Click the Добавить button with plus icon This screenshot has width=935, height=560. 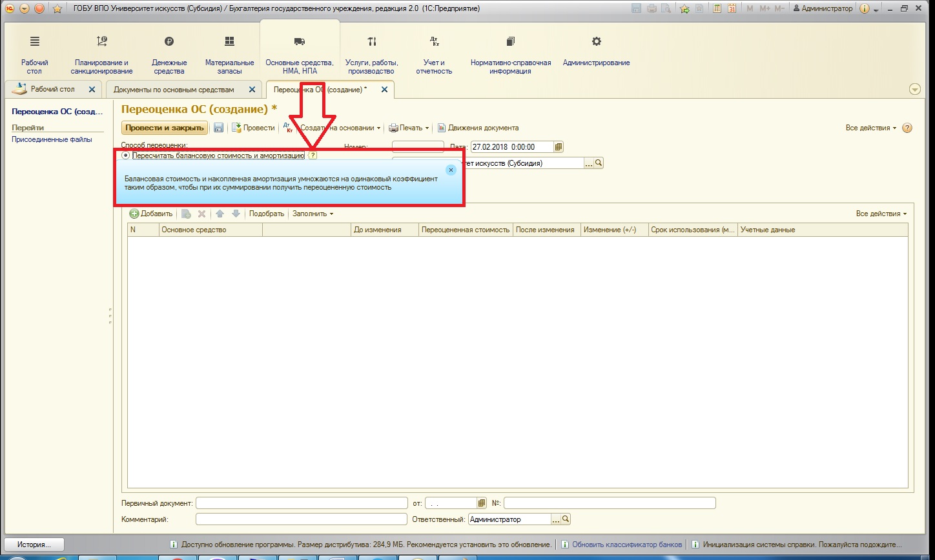tap(151, 214)
